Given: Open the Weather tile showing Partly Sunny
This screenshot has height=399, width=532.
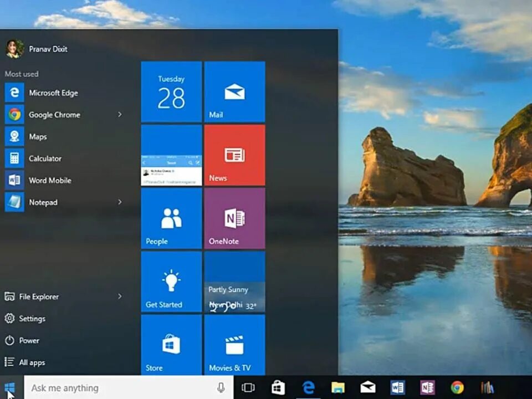Looking at the screenshot, I should [235, 282].
